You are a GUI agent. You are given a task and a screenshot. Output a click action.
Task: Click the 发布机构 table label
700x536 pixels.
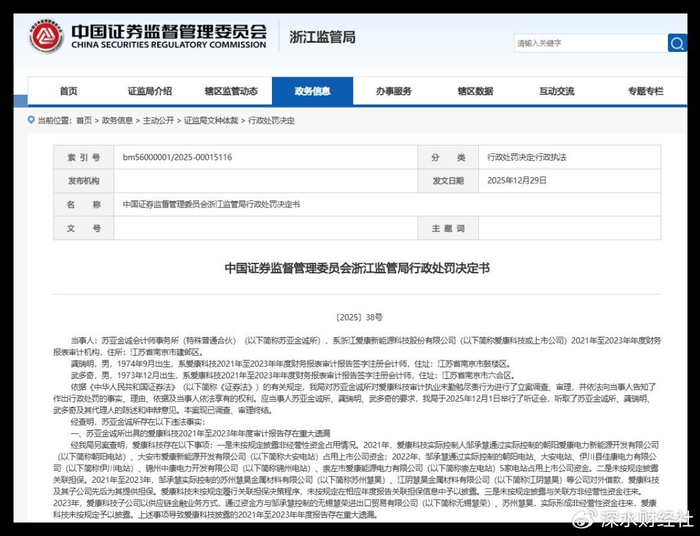pyautogui.click(x=83, y=181)
